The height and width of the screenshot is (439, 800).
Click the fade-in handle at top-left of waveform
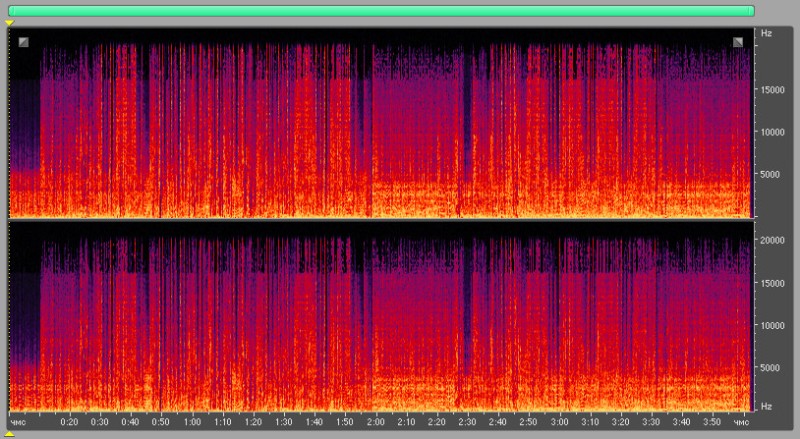(23, 42)
